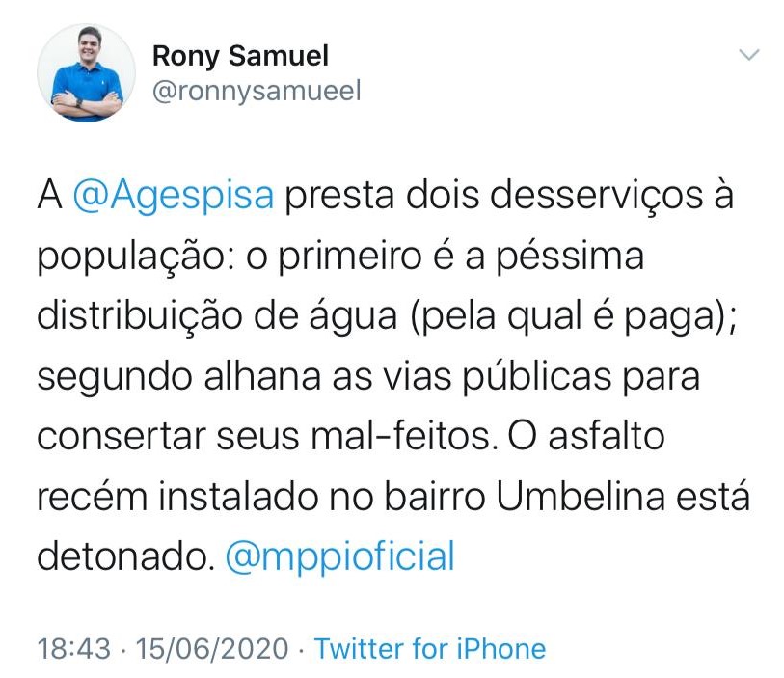Click the word recém in the tweet
784x678 pixels.
[x=91, y=499]
